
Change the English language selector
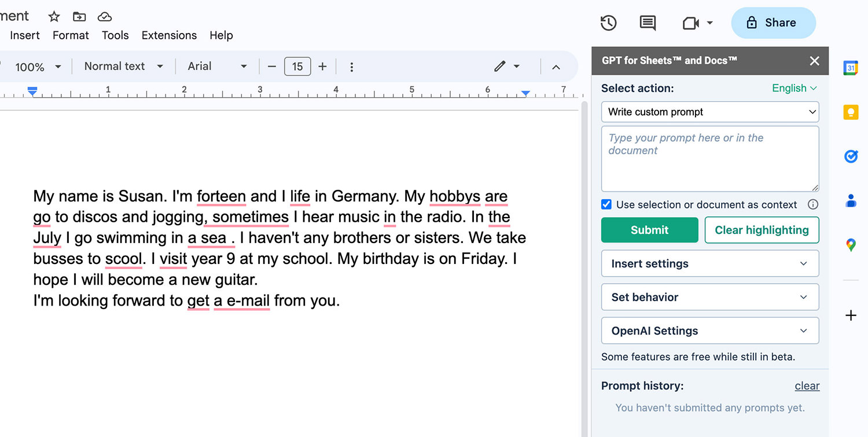point(795,88)
